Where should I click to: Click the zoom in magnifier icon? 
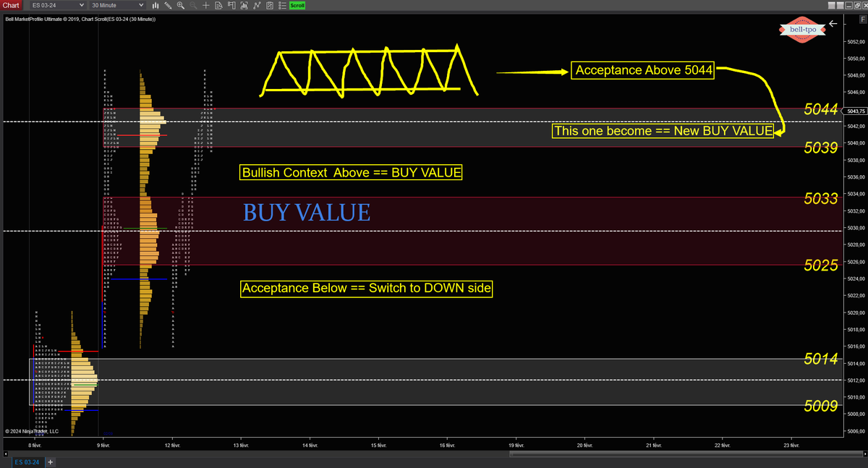point(181,5)
